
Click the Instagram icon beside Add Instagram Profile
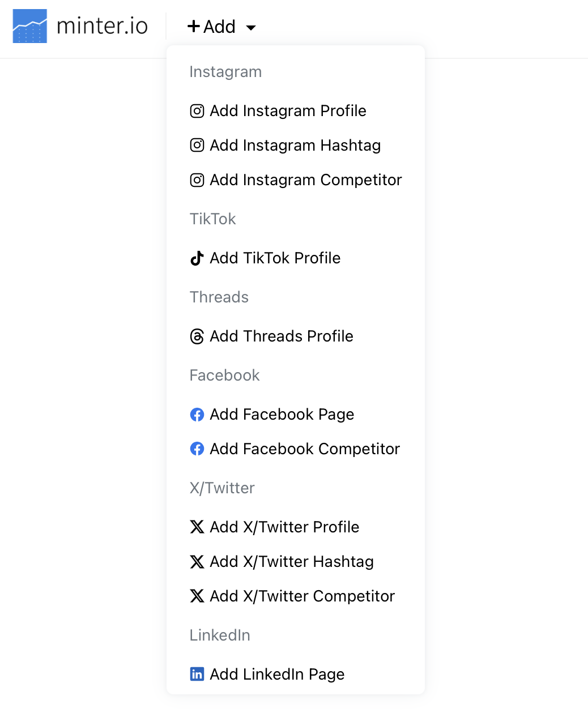197,111
